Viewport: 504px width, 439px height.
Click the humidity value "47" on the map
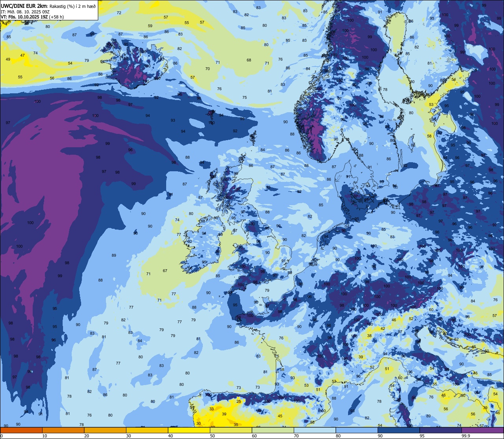(x=22, y=56)
